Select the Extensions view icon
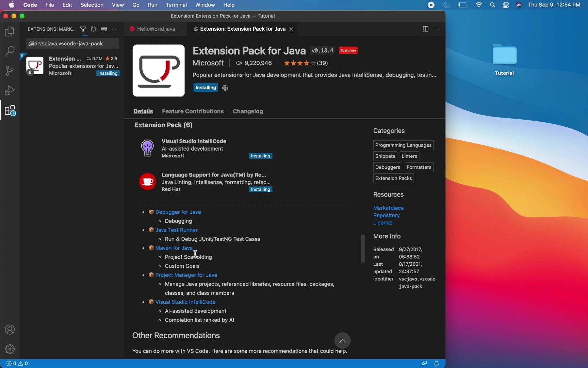 tap(10, 110)
